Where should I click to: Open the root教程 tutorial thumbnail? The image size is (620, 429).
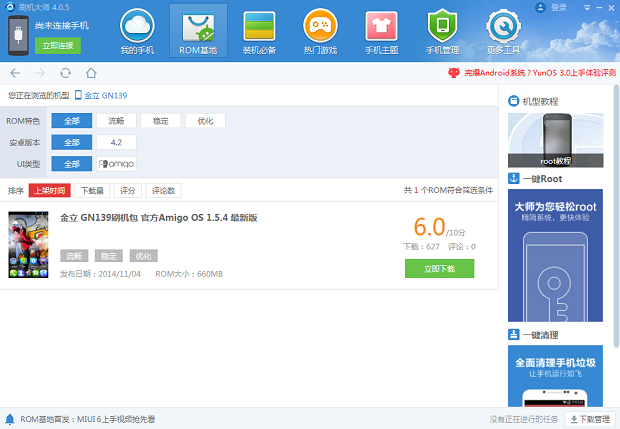pos(556,140)
